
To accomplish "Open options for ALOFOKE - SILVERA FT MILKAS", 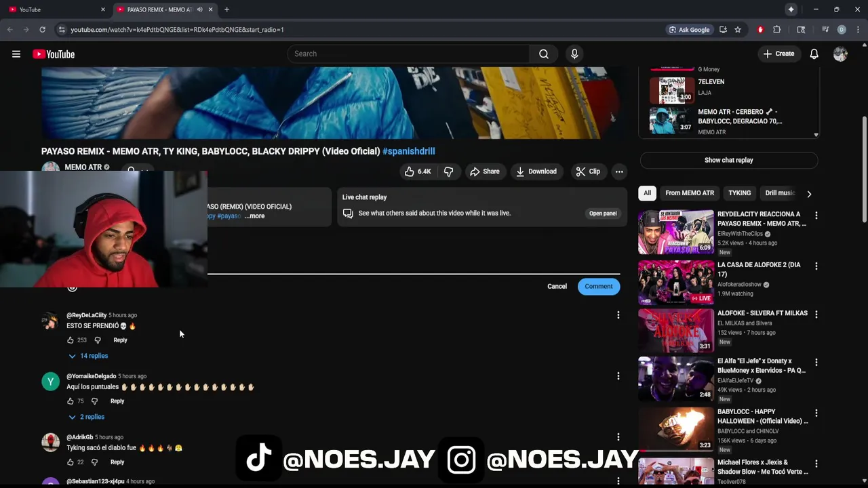I will click(816, 314).
